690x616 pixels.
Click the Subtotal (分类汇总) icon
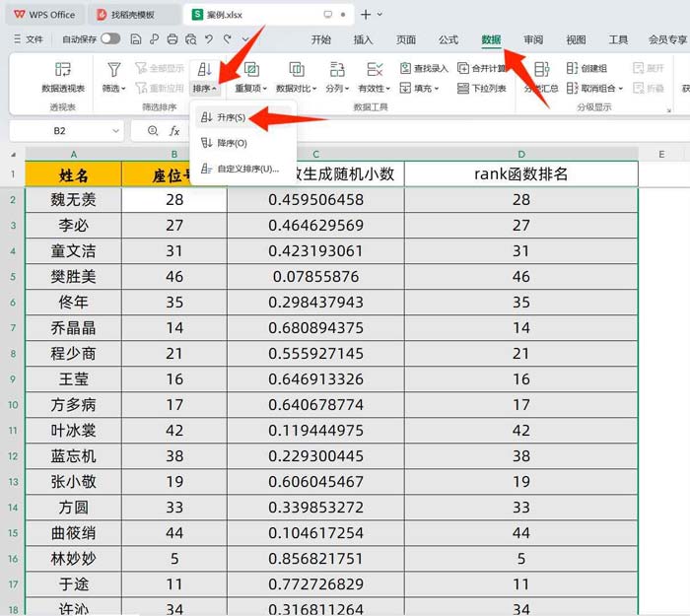tap(542, 69)
